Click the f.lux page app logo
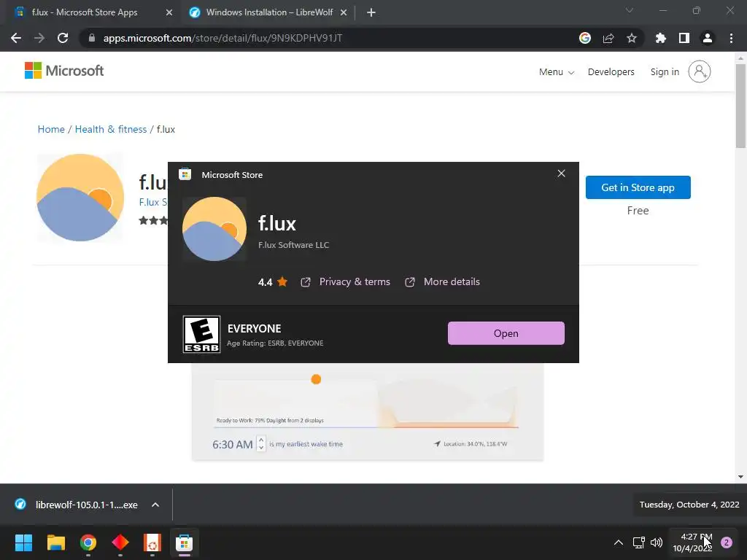The image size is (747, 560). pyautogui.click(x=80, y=198)
